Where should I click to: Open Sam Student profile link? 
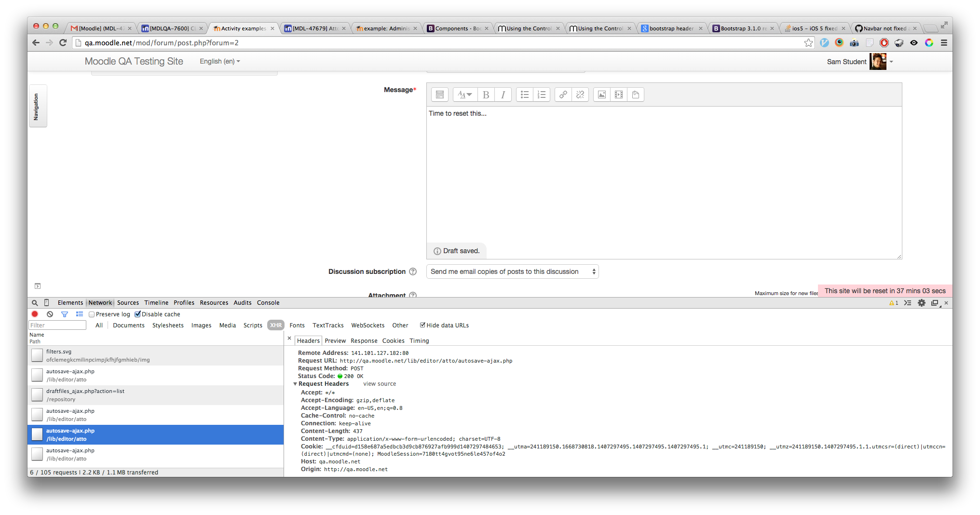coord(846,62)
